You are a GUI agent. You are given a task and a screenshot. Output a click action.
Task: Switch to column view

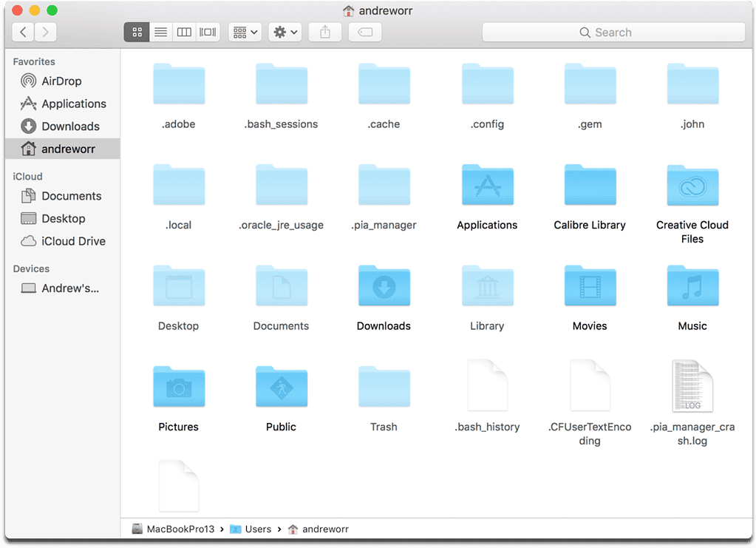(184, 32)
